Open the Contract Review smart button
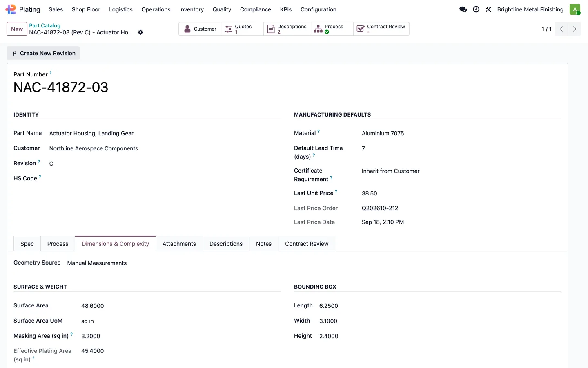Viewport: 588px width, 368px height. pos(381,29)
